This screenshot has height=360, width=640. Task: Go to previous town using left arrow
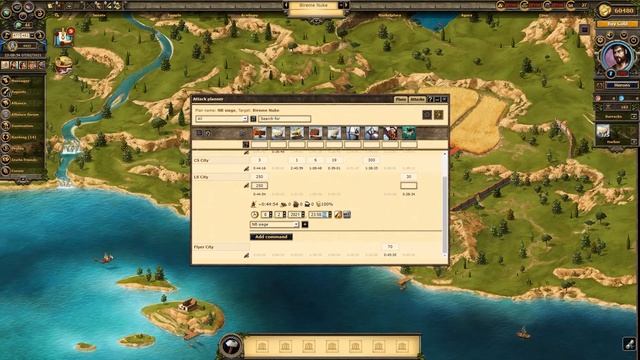click(286, 5)
